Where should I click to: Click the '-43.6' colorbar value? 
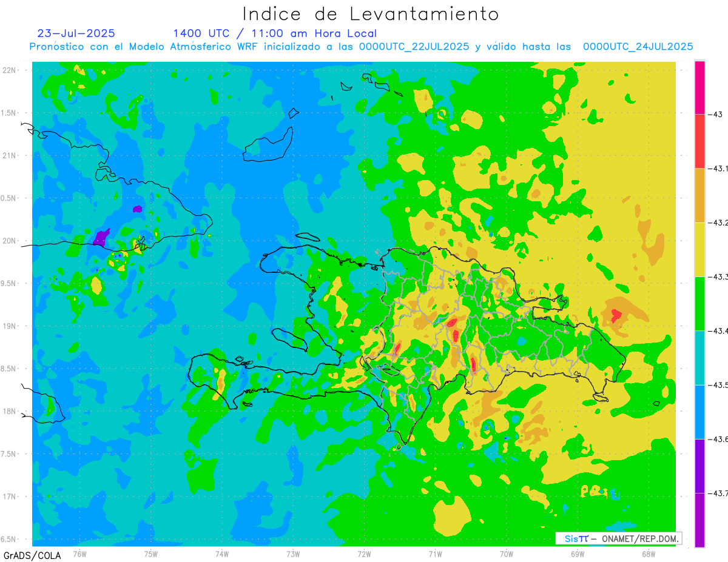pos(718,439)
